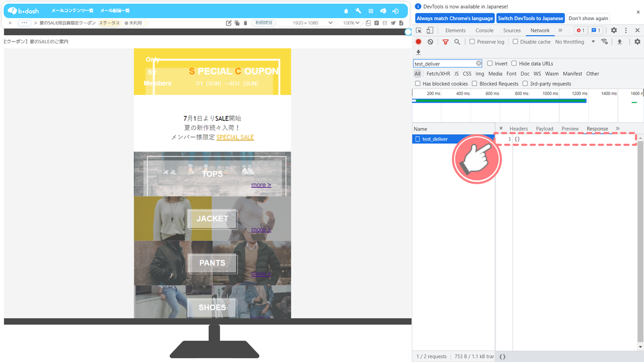Expand the breadcrumb ellipsis button
644x362 pixels.
(24, 23)
